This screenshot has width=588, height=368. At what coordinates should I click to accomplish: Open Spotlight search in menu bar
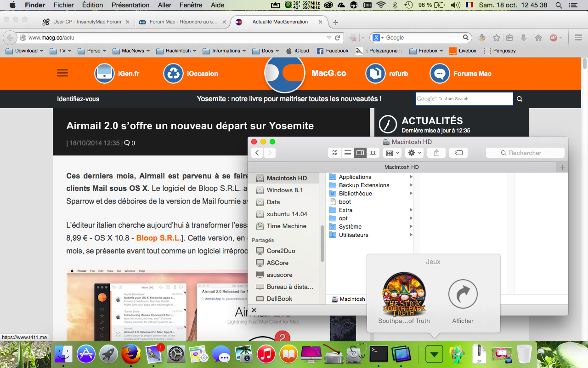tap(559, 5)
